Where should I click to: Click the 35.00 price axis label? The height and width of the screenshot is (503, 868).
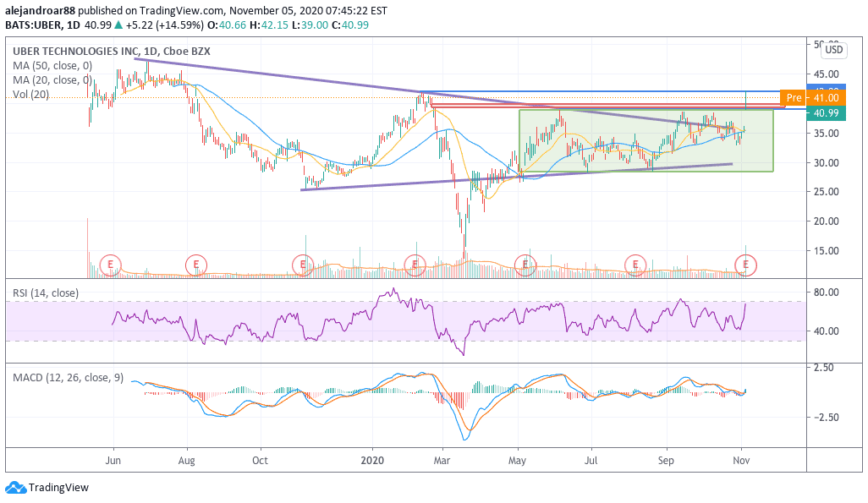[826, 134]
